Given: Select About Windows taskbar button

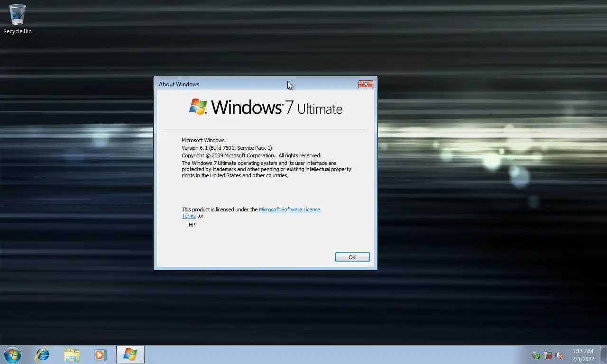Looking at the screenshot, I should pos(130,355).
